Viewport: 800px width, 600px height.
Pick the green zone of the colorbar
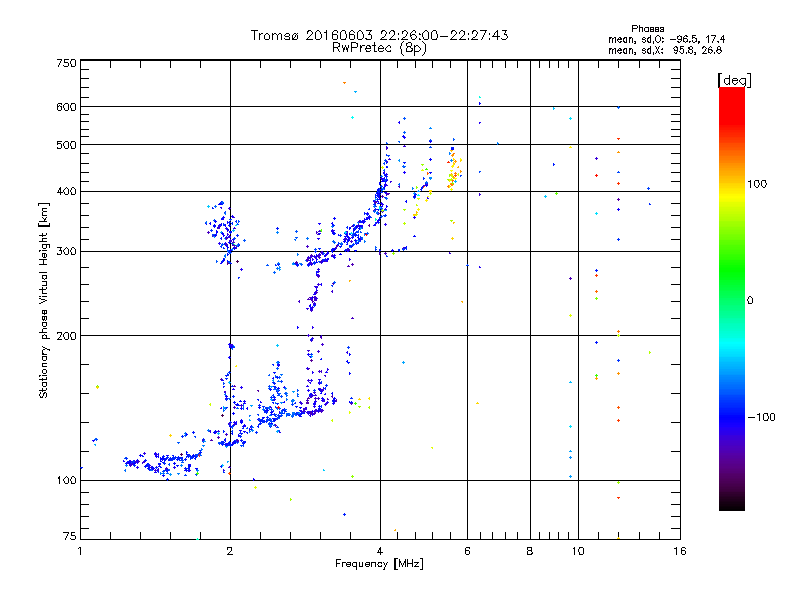(x=731, y=300)
